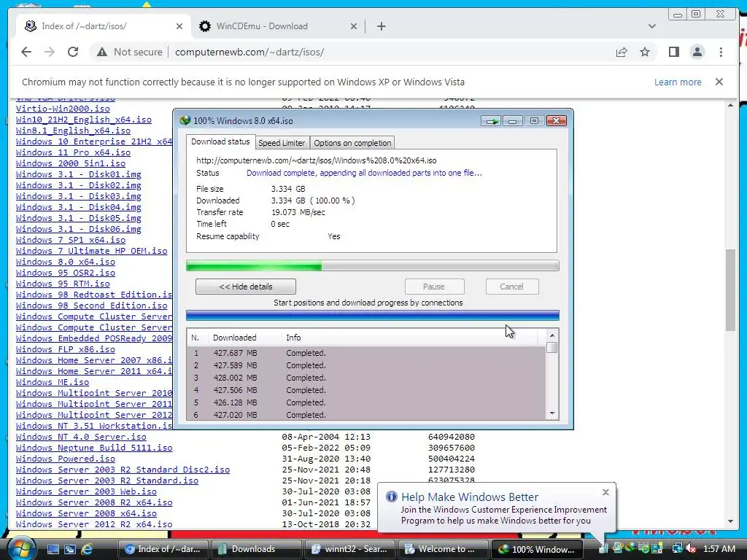This screenshot has height=560, width=747.
Task: Click the browser forward arrow
Action: 50,52
